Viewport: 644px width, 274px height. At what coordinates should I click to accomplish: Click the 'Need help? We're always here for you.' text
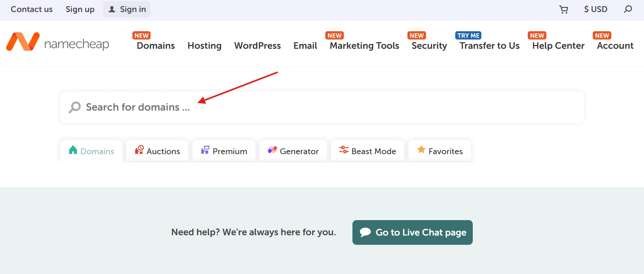[254, 232]
